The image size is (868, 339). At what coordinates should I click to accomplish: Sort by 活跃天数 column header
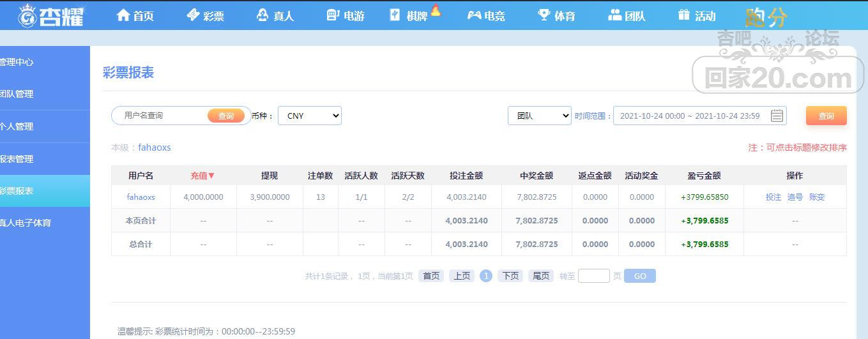(408, 176)
